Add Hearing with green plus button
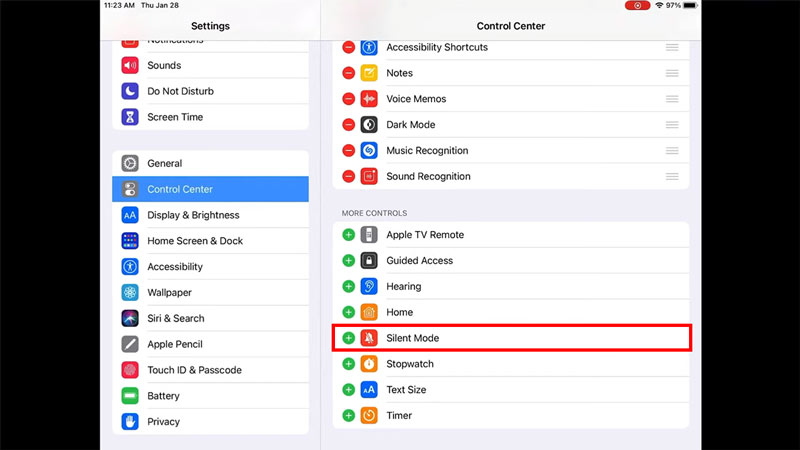The image size is (800, 450). (x=348, y=286)
